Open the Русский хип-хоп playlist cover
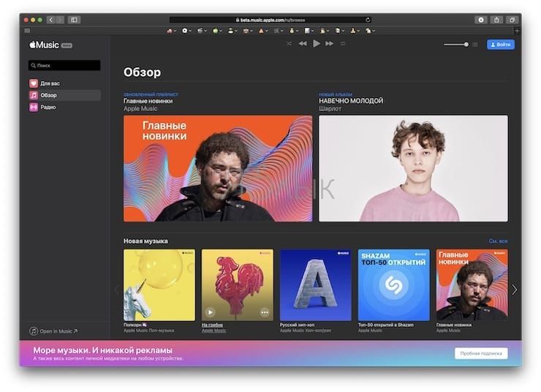 coord(316,285)
